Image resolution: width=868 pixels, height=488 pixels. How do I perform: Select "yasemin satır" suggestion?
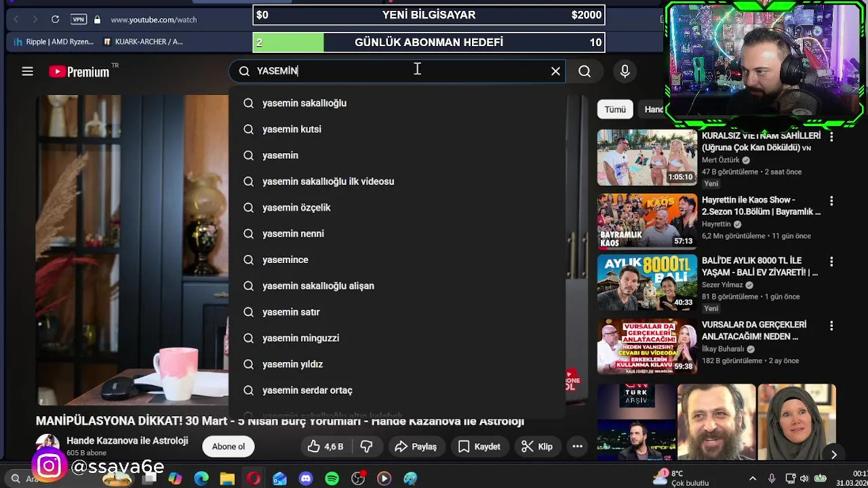397,312
